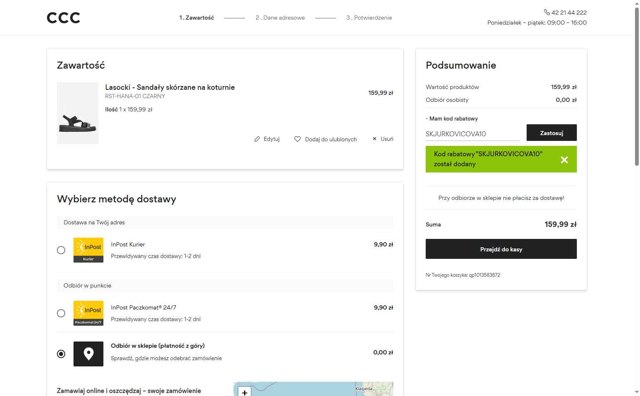Click the store pickup location pin icon
640x396 pixels.
pyautogui.click(x=88, y=354)
